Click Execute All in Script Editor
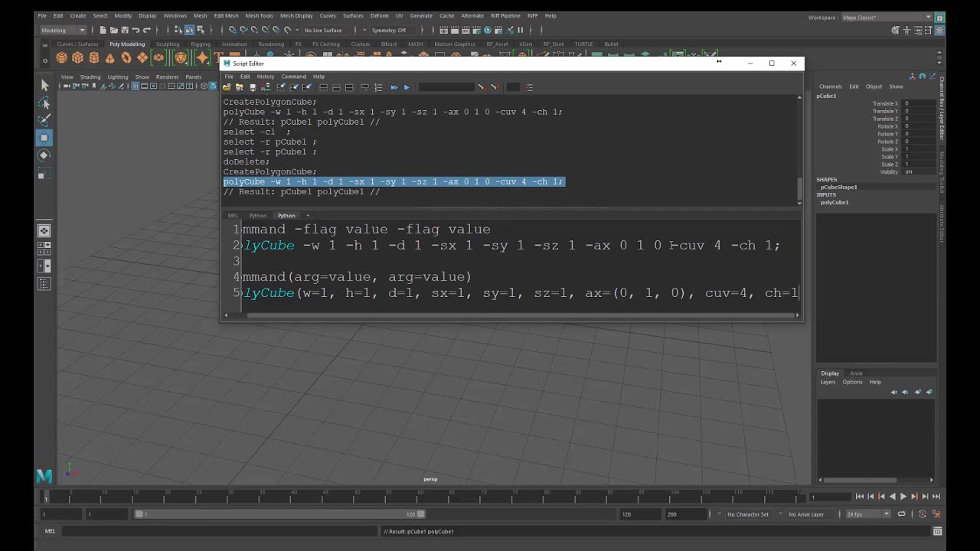Image resolution: width=980 pixels, height=551 pixels. click(394, 87)
